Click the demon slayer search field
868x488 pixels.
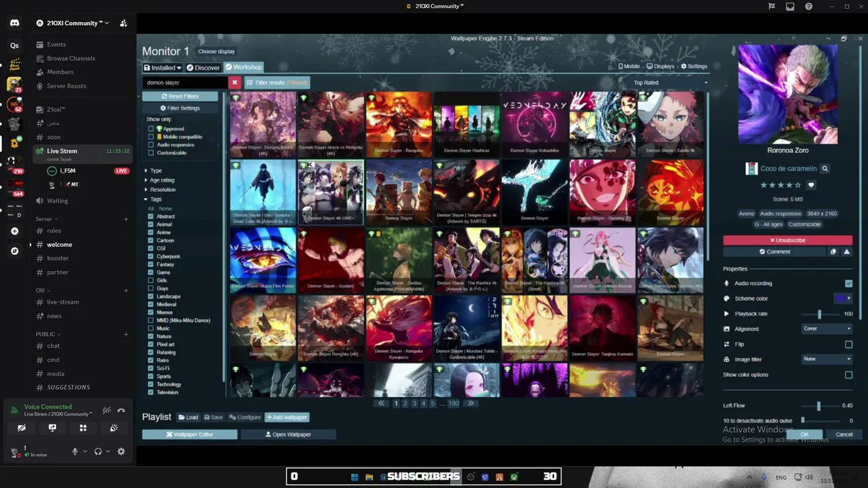tap(185, 83)
